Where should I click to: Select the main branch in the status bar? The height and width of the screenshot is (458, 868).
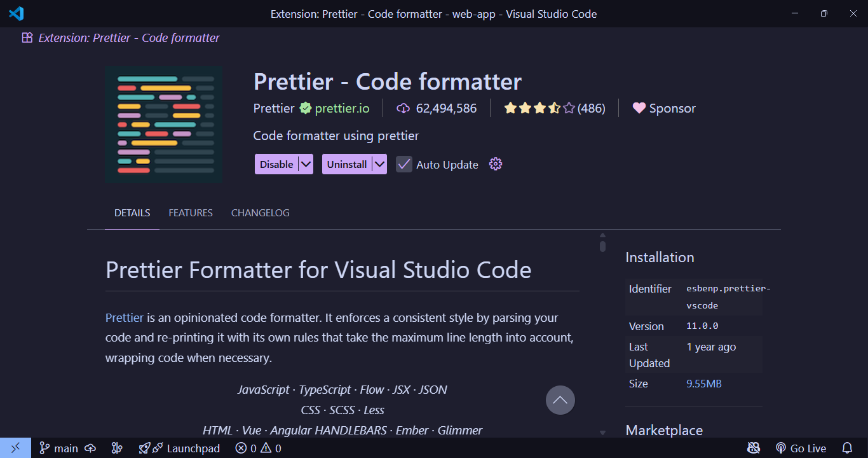(64, 448)
